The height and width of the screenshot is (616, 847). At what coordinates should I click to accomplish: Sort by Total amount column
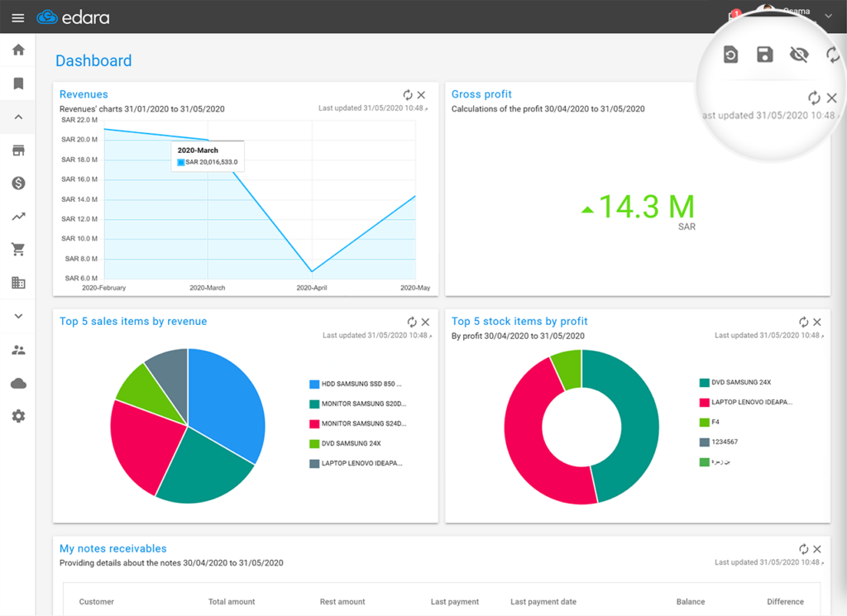click(x=232, y=601)
